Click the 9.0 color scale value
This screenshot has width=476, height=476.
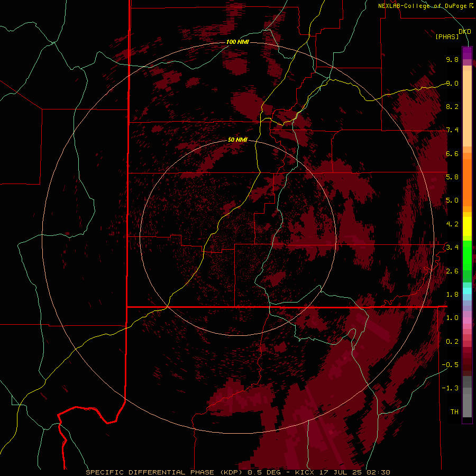click(x=452, y=83)
